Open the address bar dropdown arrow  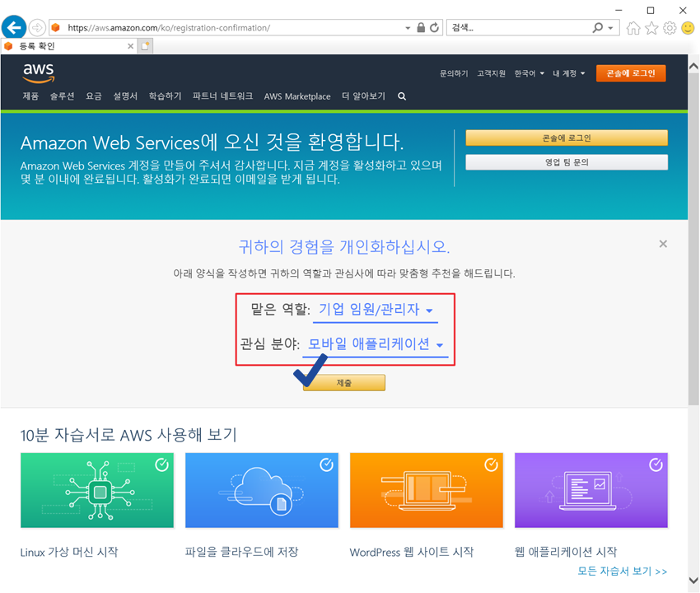coord(408,28)
